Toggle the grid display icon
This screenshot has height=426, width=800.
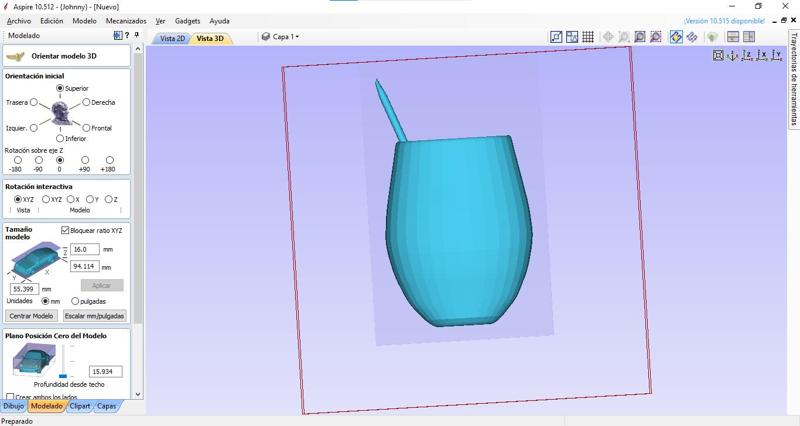pyautogui.click(x=588, y=37)
